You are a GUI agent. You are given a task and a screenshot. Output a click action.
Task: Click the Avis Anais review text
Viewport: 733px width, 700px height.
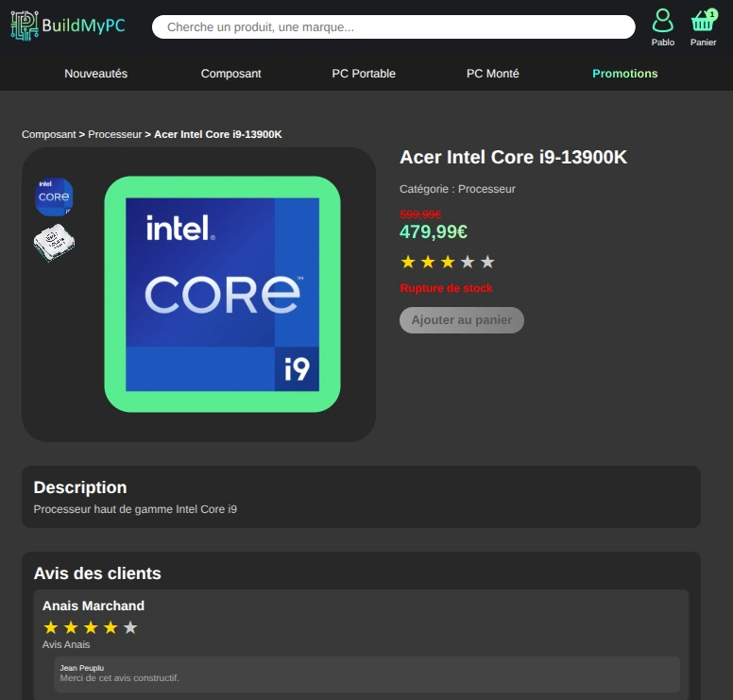(x=66, y=644)
